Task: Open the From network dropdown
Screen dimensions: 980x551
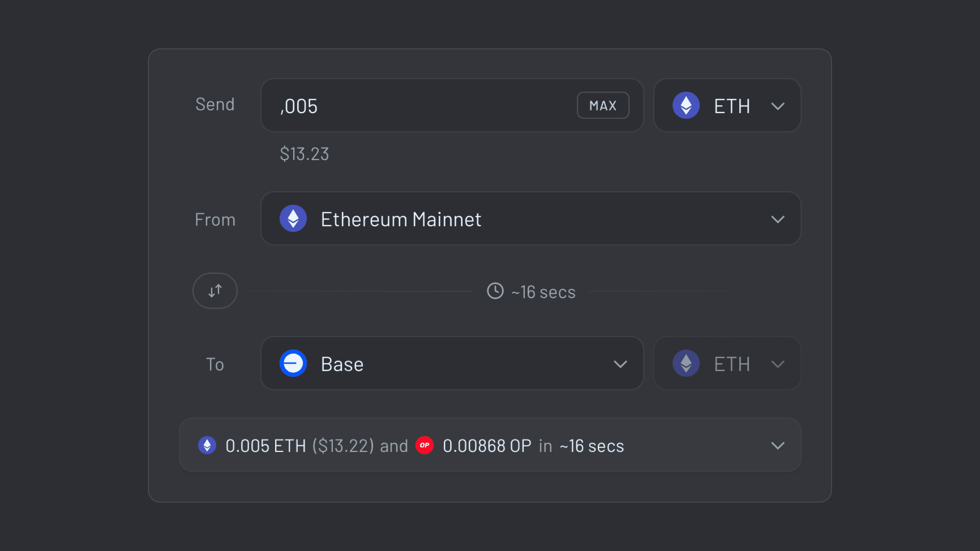Action: coord(778,219)
